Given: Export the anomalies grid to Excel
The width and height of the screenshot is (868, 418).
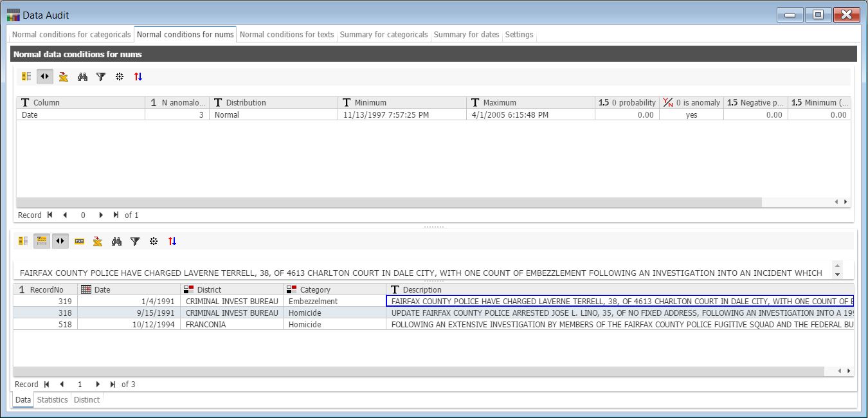Looking at the screenshot, I should coord(64,77).
